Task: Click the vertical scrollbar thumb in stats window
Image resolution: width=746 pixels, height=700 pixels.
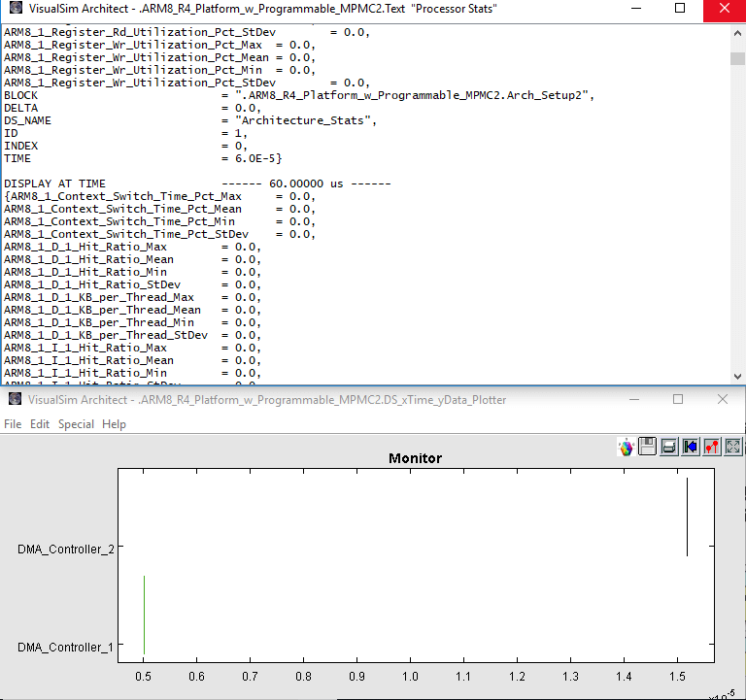Action: click(x=737, y=58)
